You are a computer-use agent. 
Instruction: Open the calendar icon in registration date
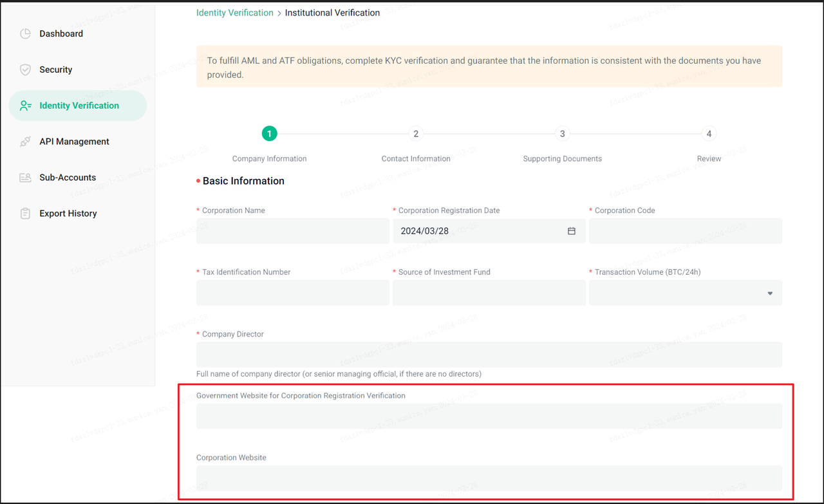(x=571, y=231)
